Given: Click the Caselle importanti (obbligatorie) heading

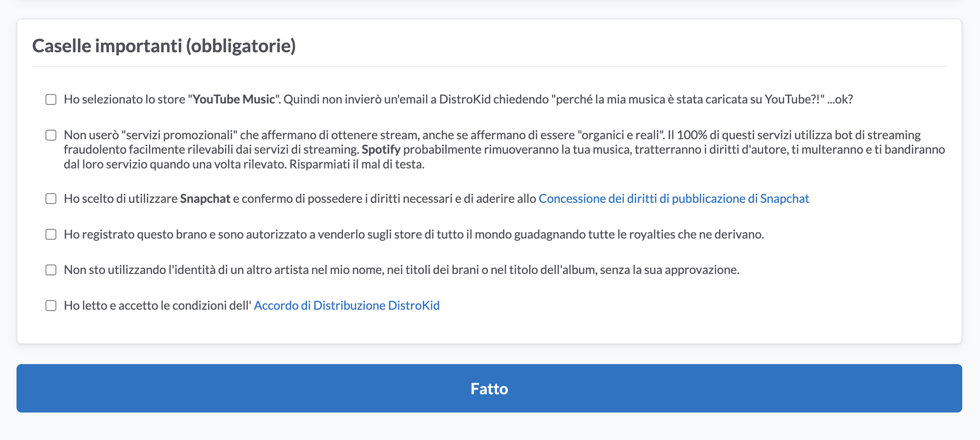Looking at the screenshot, I should [x=164, y=46].
